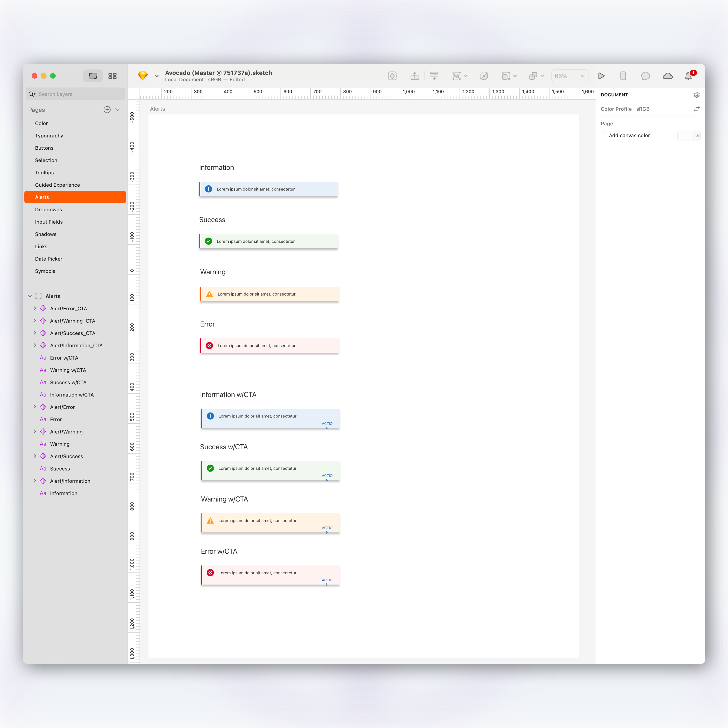Click the color profile swap arrows
The image size is (728, 728).
[x=696, y=109]
